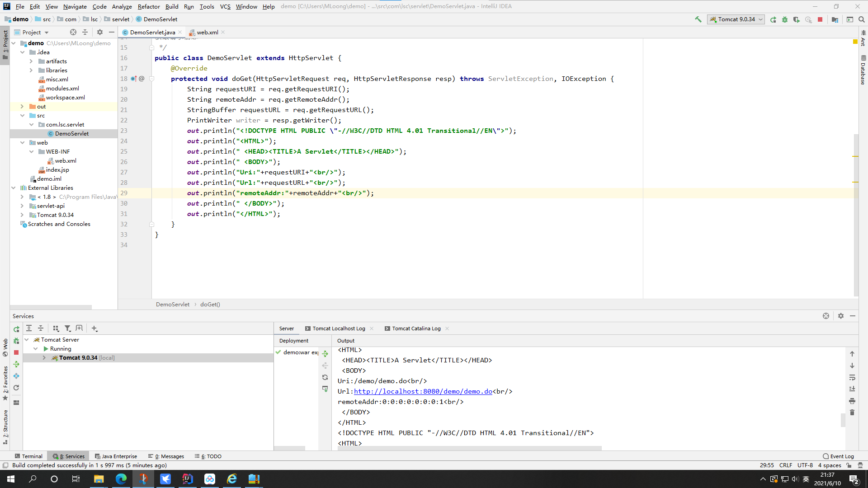Toggle the Web tool window stripe button
This screenshot has height=488, width=868.
click(x=5, y=347)
